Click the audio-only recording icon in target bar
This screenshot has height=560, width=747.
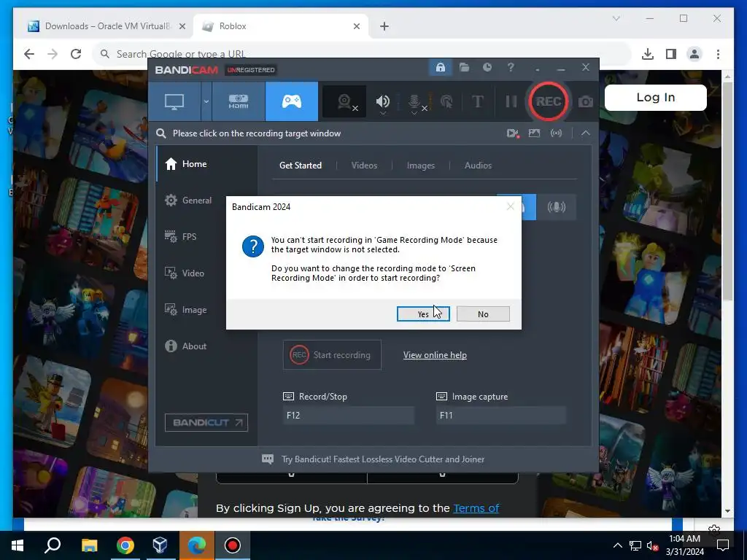click(x=556, y=133)
